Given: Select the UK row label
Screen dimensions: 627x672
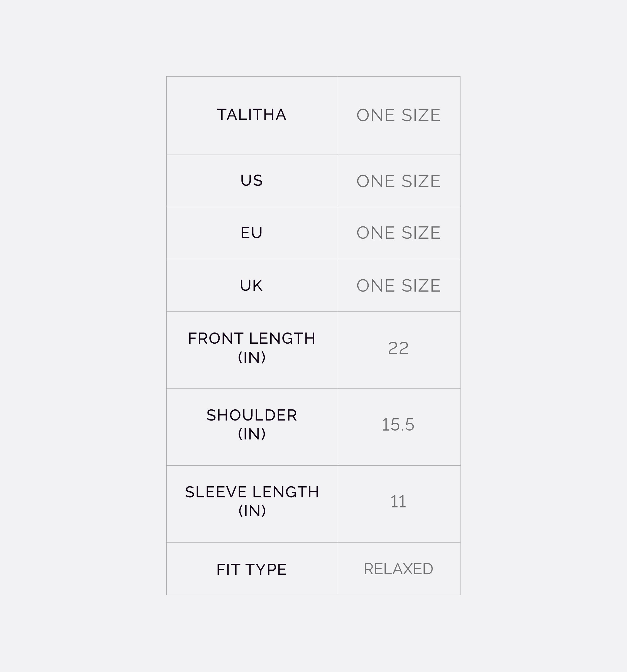Looking at the screenshot, I should [251, 285].
